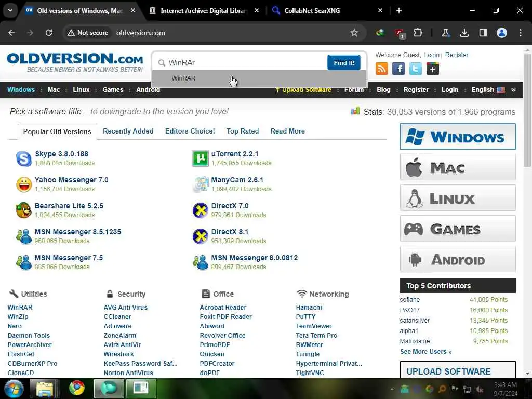The image size is (532, 399).
Task: Click the uTorrent app icon
Action: (200, 158)
